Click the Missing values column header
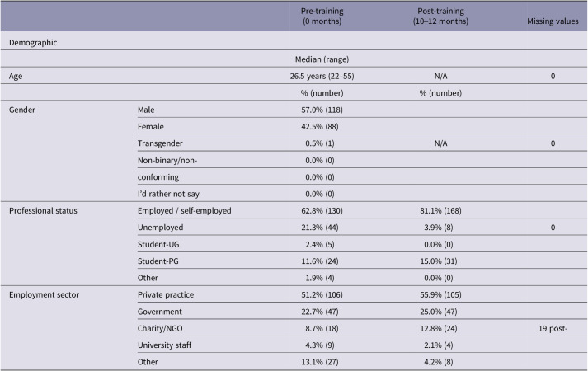 click(553, 21)
